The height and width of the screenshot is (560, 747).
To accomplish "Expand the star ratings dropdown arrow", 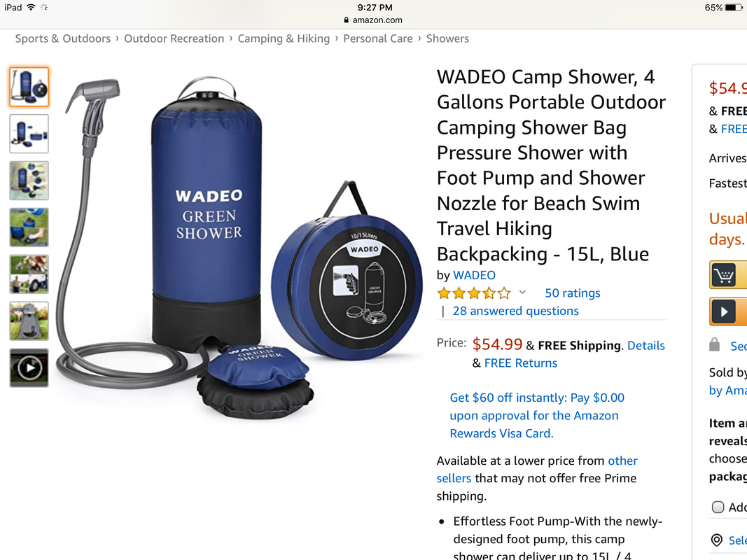I will pyautogui.click(x=522, y=293).
